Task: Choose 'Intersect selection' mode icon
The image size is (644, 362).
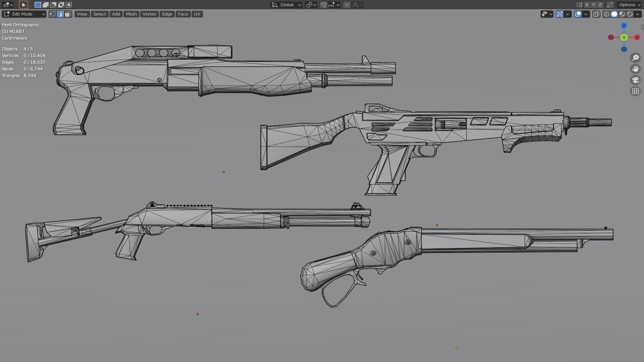Action: [69, 5]
